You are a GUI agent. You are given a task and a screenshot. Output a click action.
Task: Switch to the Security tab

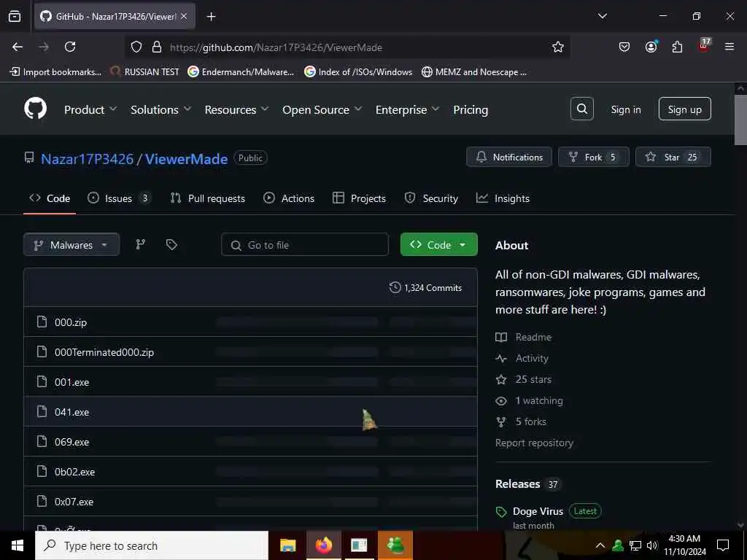431,198
